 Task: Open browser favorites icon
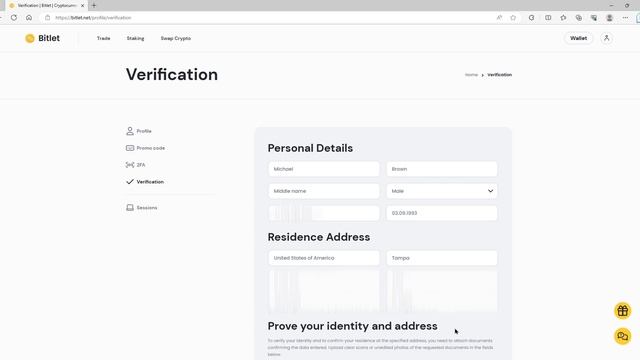coord(563,18)
